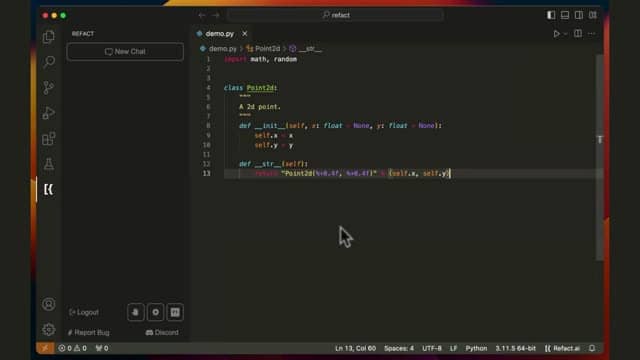This screenshot has height=360, width=640.
Task: Toggle the secondary side bar
Action: (579, 15)
